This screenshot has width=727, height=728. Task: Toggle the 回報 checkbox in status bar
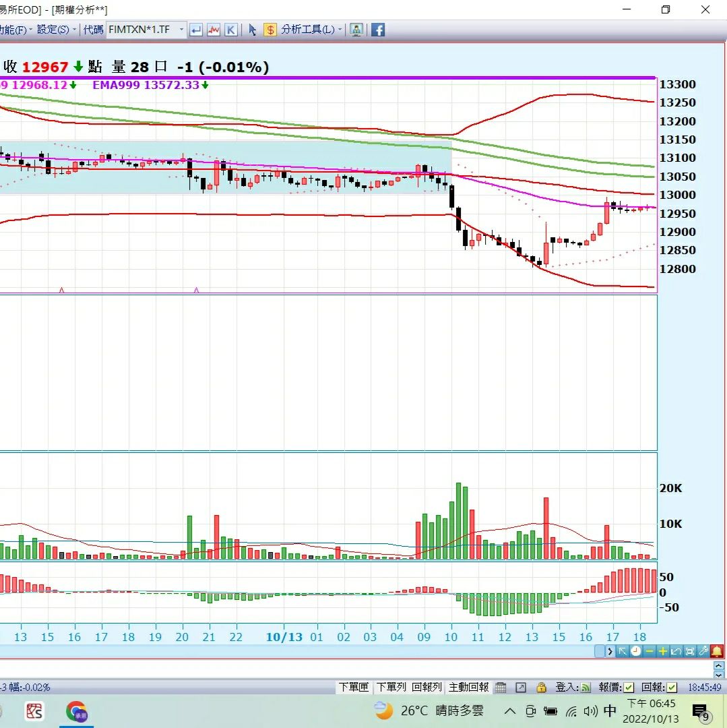pyautogui.click(x=672, y=688)
